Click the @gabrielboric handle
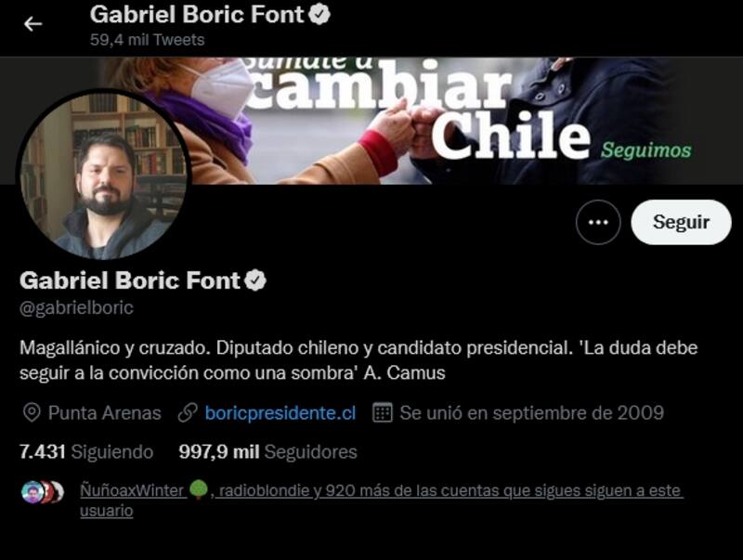 (76, 308)
